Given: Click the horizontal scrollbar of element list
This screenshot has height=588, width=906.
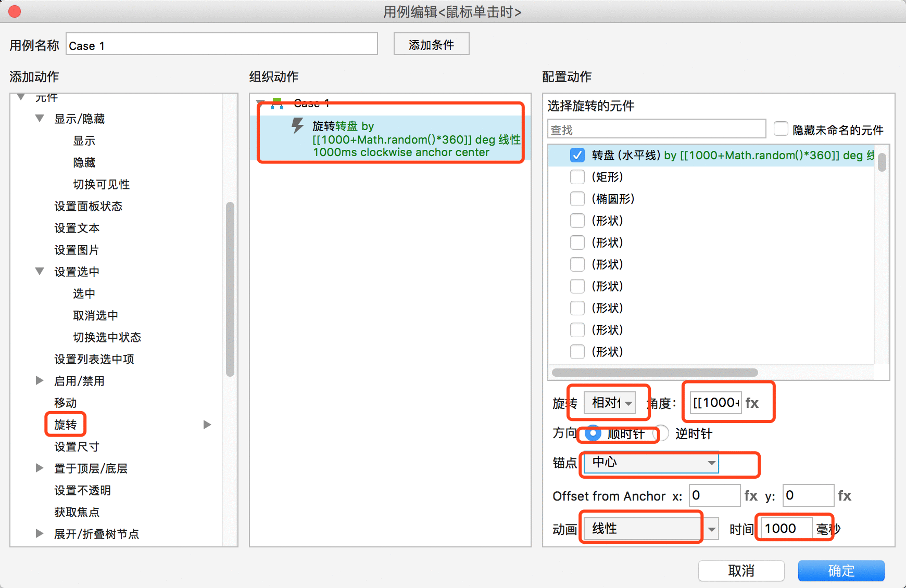Looking at the screenshot, I should tap(655, 373).
